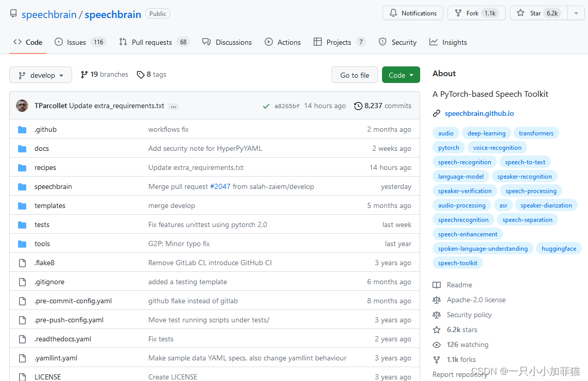Click the commit history clock icon

358,106
